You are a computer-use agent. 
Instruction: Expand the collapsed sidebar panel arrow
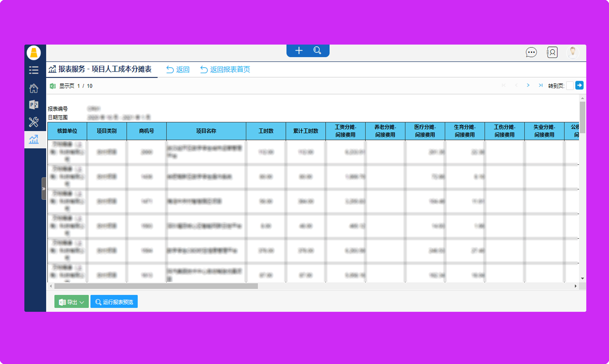click(x=44, y=189)
